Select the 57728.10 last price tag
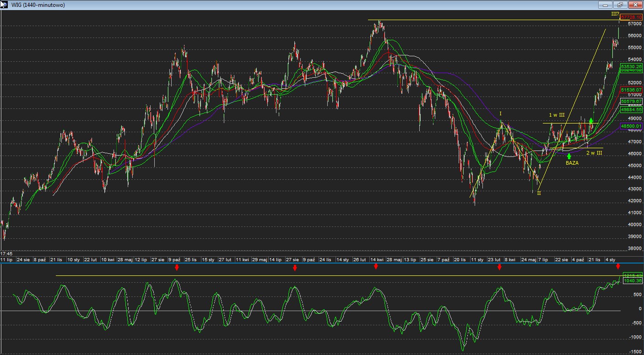 coord(632,17)
